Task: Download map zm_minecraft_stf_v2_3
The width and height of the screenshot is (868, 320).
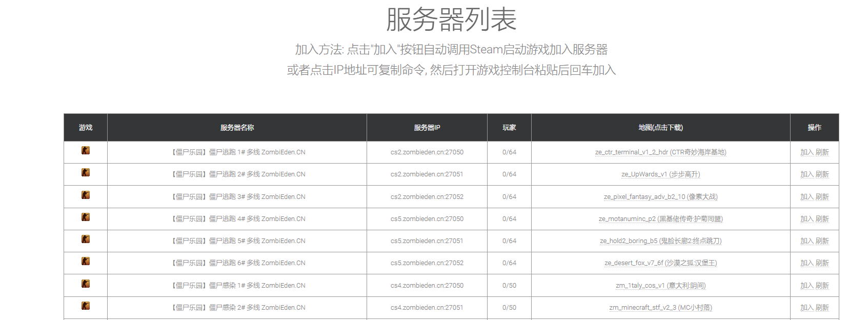Action: (660, 308)
